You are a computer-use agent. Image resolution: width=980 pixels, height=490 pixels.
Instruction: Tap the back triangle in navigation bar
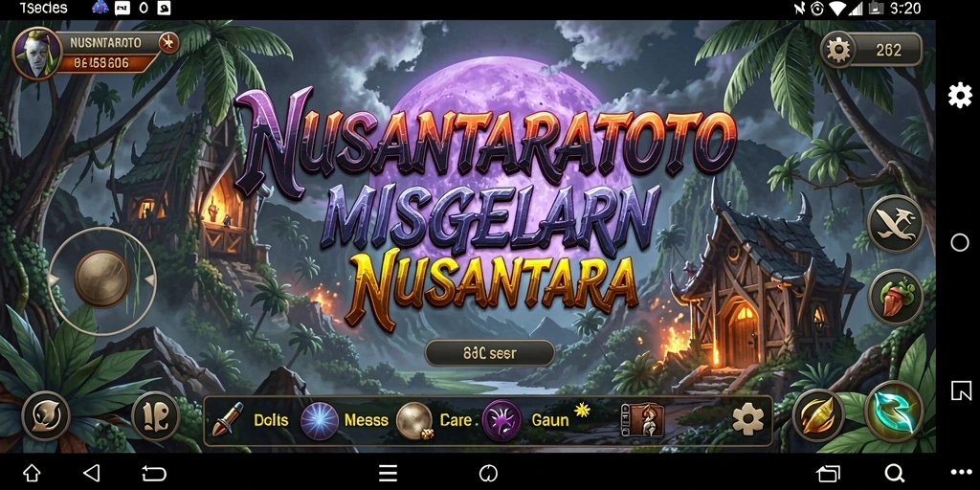(91, 473)
